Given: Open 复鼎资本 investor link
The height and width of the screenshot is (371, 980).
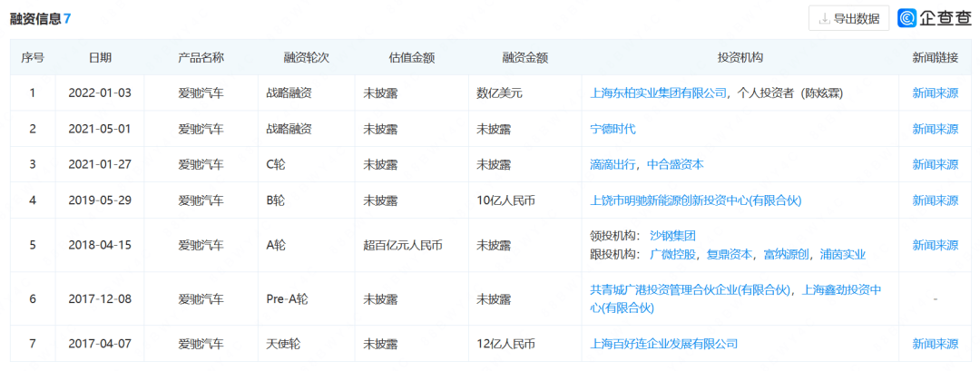Looking at the screenshot, I should [x=729, y=254].
